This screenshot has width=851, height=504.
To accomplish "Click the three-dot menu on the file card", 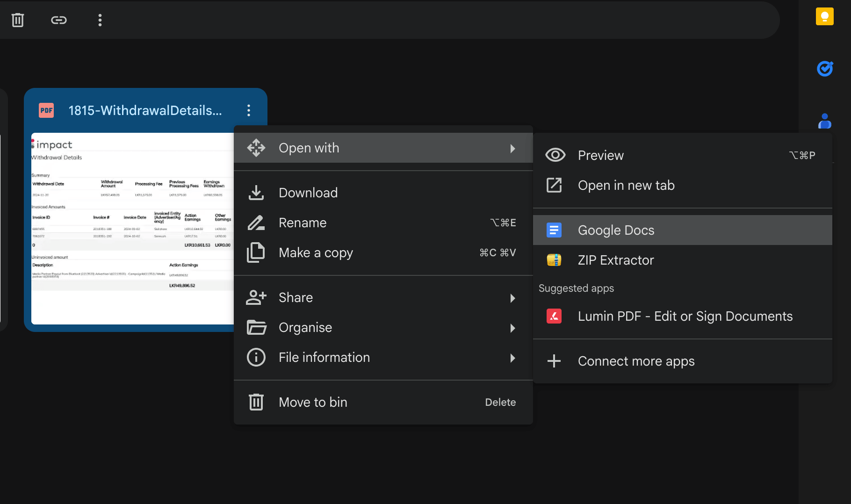I will click(x=249, y=110).
